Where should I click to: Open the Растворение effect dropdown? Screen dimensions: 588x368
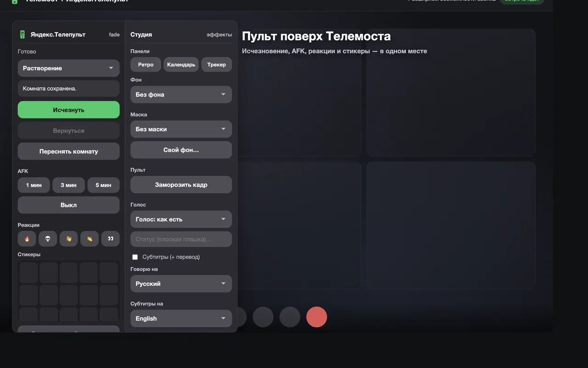coord(68,68)
